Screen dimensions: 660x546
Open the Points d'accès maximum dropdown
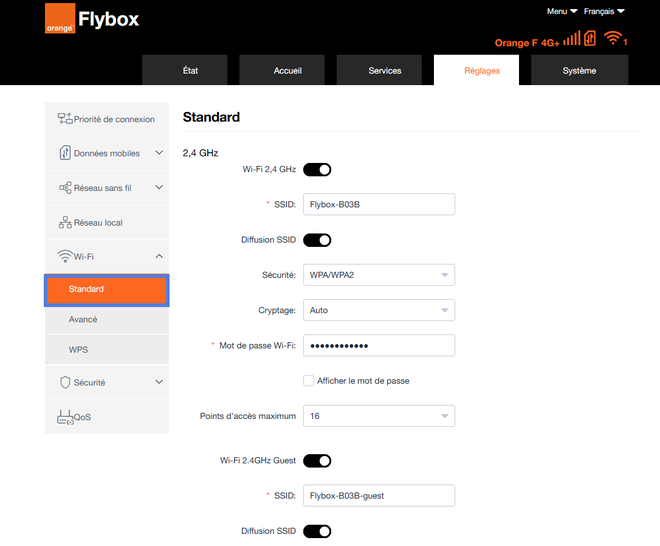pyautogui.click(x=379, y=416)
